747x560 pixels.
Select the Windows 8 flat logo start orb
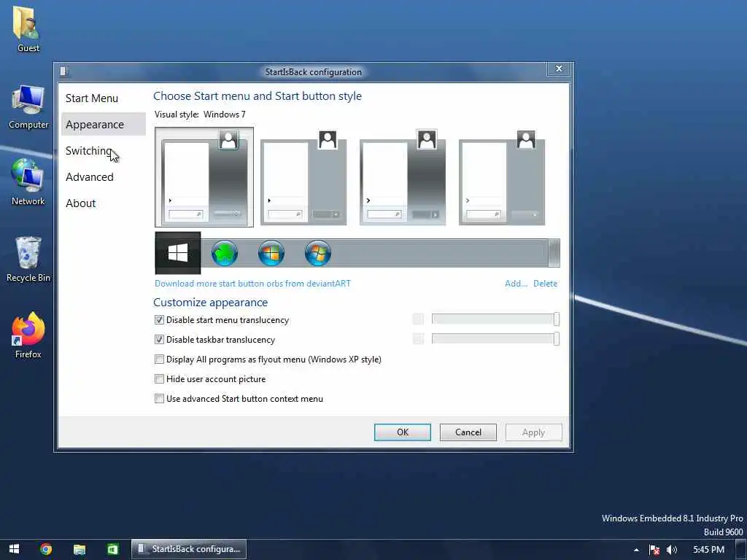pyautogui.click(x=178, y=253)
